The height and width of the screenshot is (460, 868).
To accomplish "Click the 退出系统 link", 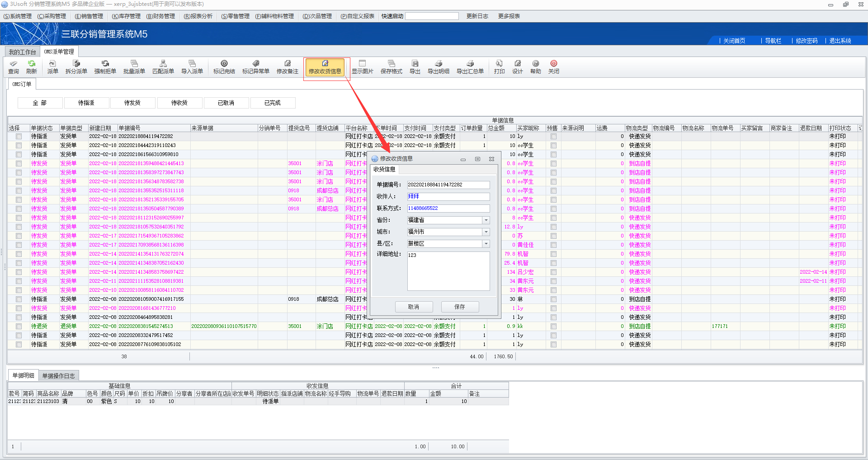I will [840, 41].
